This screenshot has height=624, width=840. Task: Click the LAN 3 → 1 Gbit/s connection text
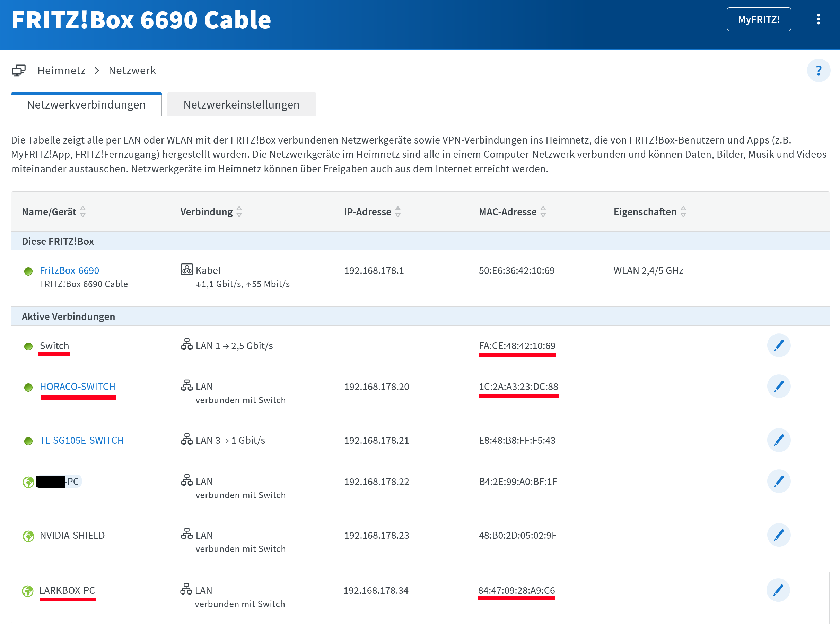pos(230,441)
